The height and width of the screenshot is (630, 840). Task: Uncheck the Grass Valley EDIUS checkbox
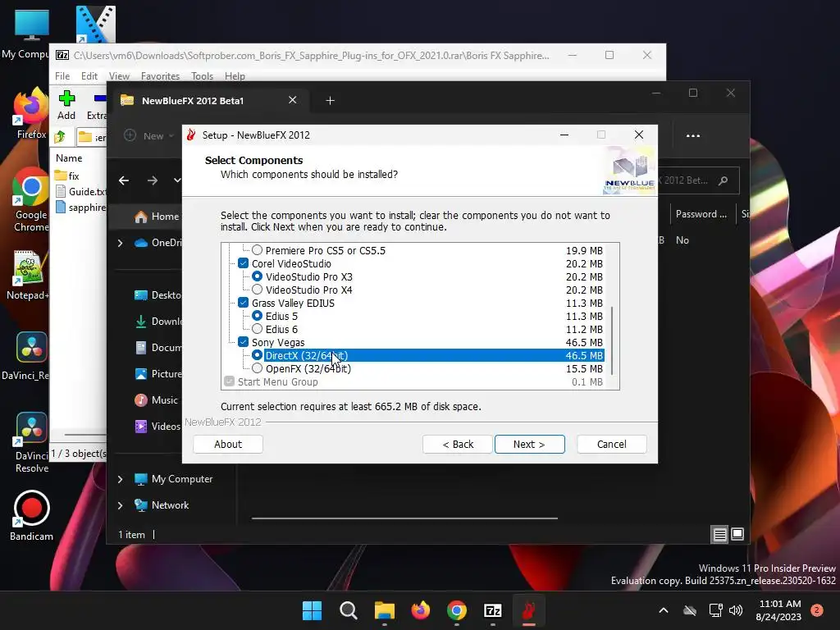point(243,303)
